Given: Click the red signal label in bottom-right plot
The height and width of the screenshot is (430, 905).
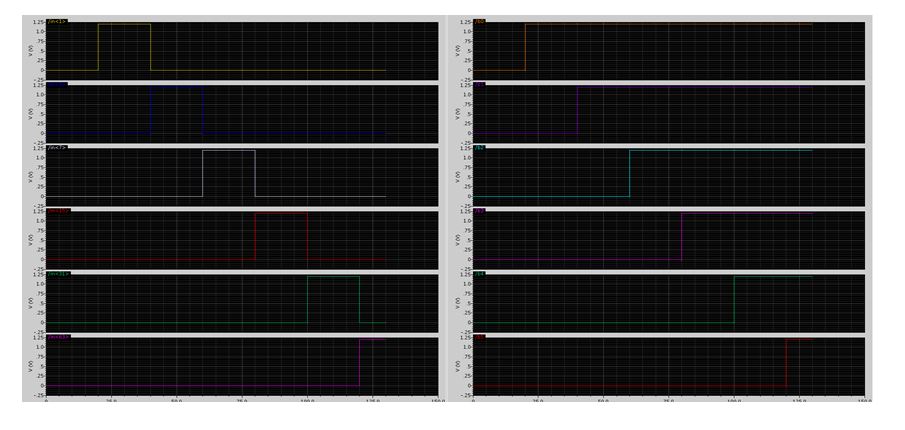Looking at the screenshot, I should click(480, 337).
